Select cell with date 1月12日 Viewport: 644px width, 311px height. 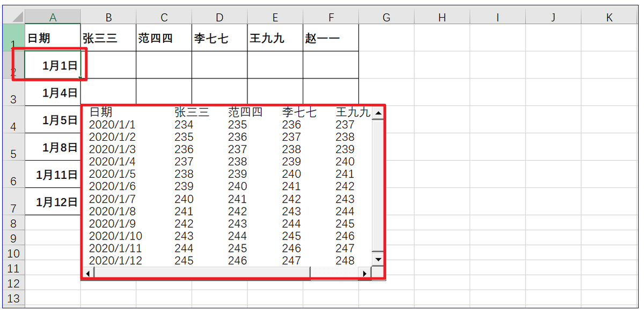pyautogui.click(x=53, y=202)
